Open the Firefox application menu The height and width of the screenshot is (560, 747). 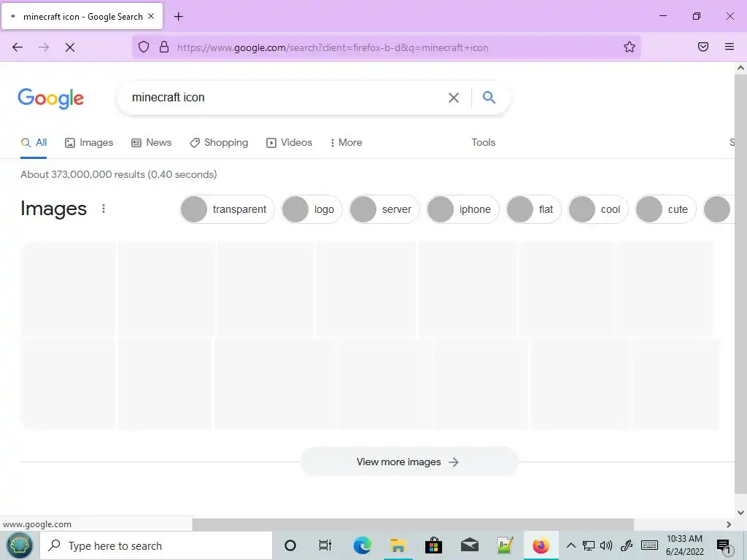pyautogui.click(x=729, y=47)
